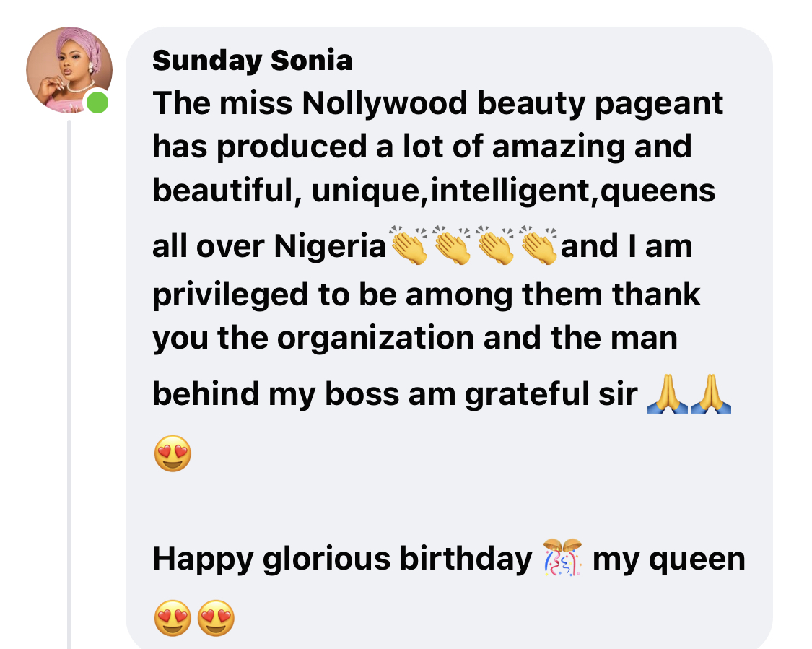Click the word Nigeria in the comment
This screenshot has height=649, width=812.
pos(330,247)
